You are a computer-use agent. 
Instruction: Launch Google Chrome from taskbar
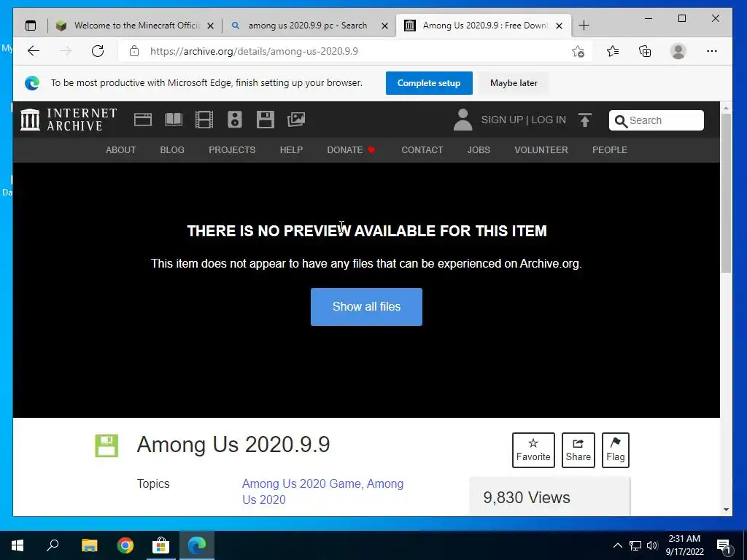[125, 545]
